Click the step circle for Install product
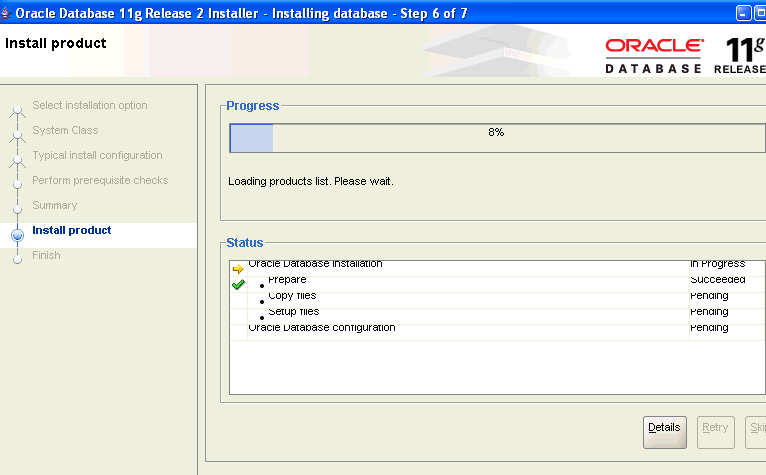766x475 pixels. [18, 236]
